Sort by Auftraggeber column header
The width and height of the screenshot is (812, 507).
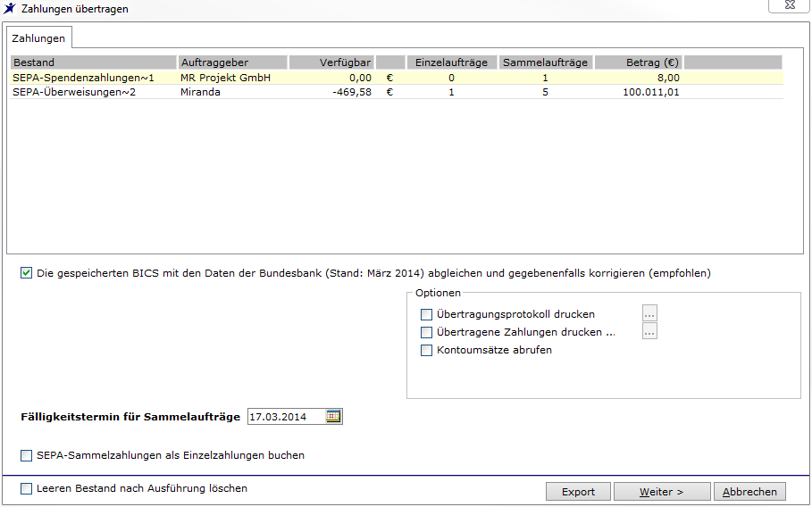(x=232, y=62)
